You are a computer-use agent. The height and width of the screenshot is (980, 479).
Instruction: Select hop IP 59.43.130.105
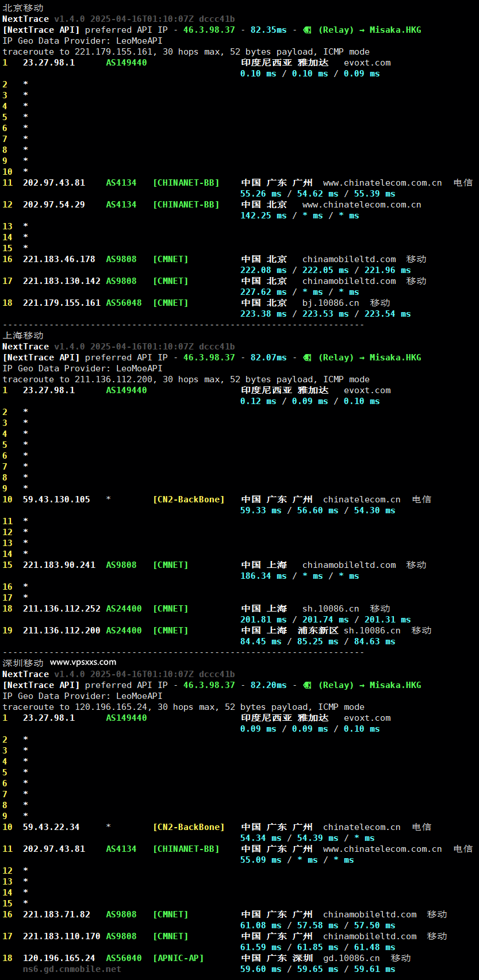56,499
